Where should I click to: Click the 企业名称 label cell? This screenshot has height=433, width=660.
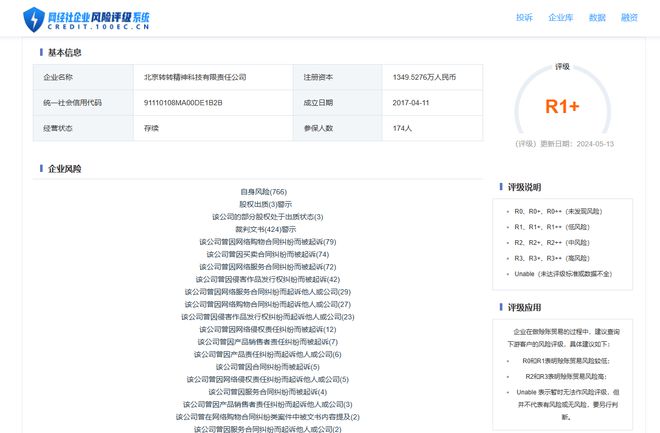pos(83,77)
